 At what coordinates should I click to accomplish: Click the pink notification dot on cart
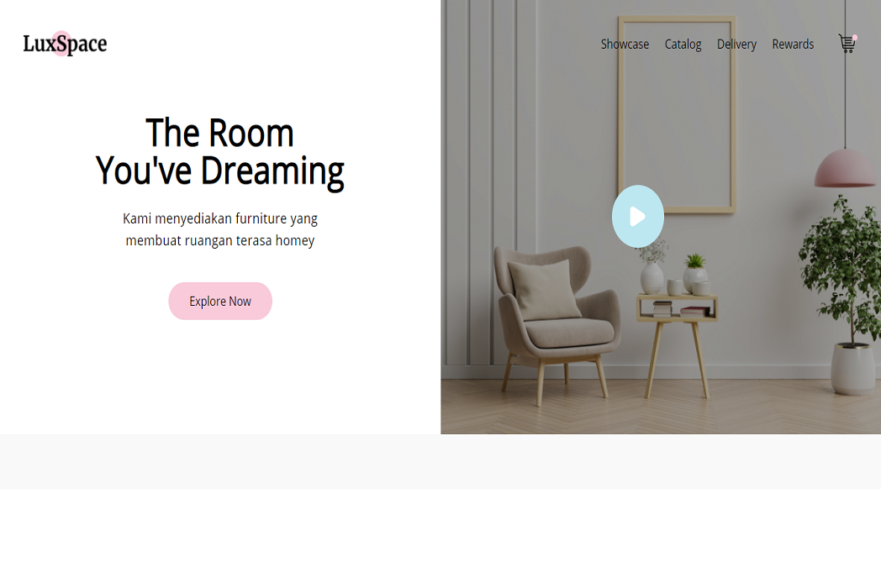click(855, 37)
